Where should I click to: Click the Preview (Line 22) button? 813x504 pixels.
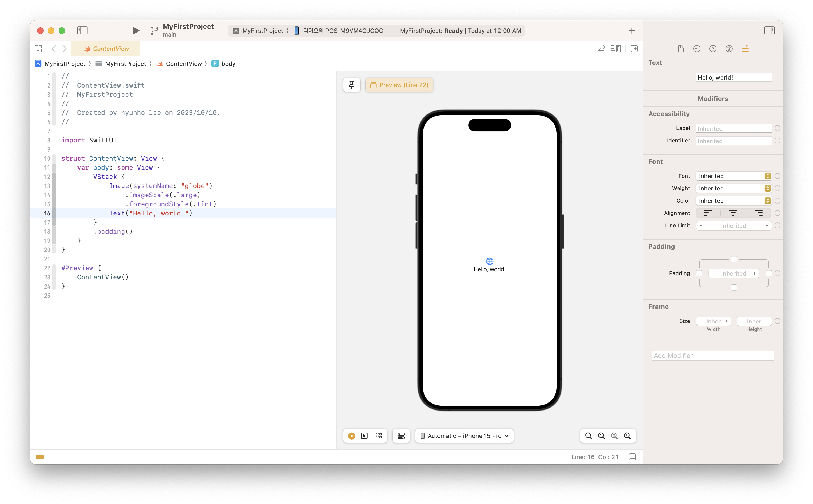(399, 85)
